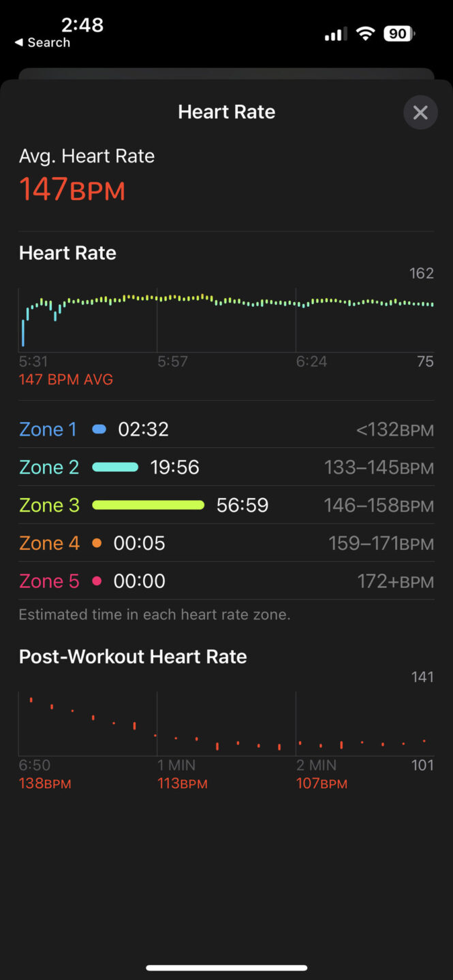Image resolution: width=453 pixels, height=980 pixels.
Task: Open the Avg. Heart Rate 147BPM reading
Action: pos(72,189)
